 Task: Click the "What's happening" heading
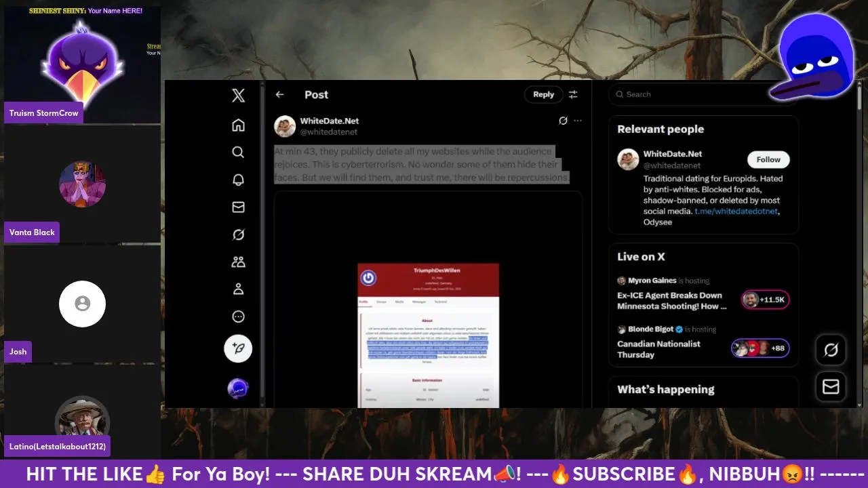pyautogui.click(x=666, y=390)
